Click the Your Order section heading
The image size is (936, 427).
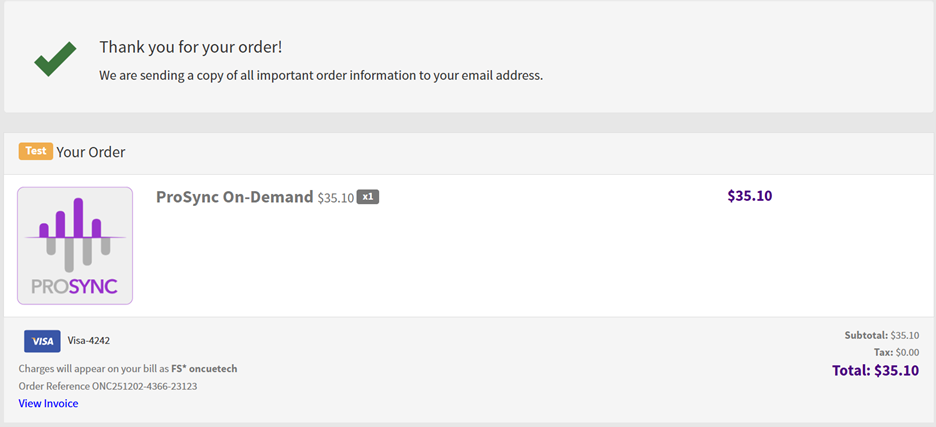click(91, 152)
